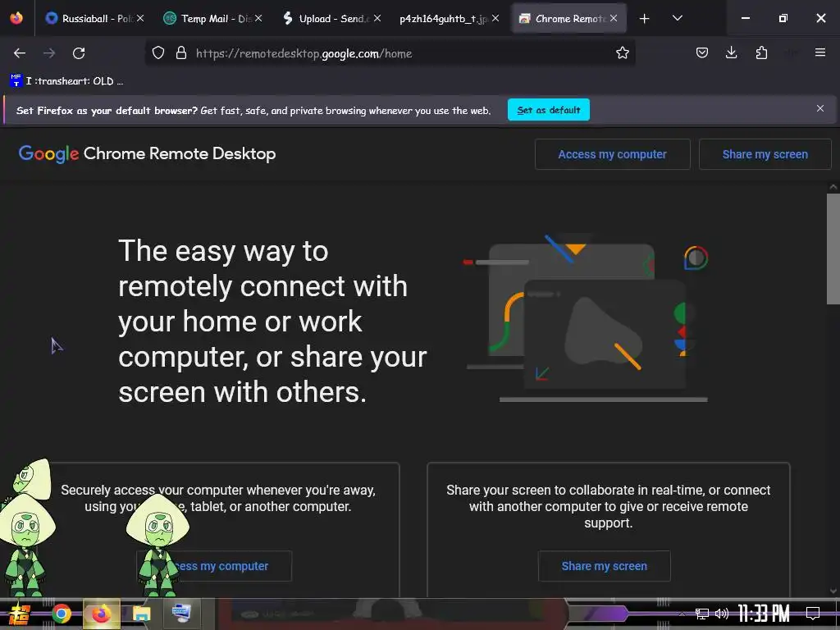Click the padlock site security icon
The width and height of the screenshot is (840, 630).
[x=181, y=53]
